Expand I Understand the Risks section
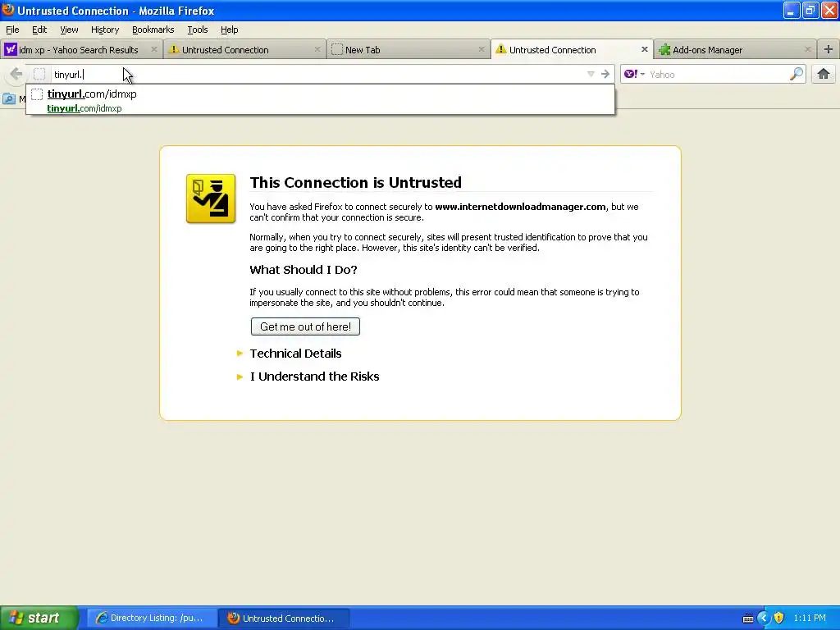Image resolution: width=840 pixels, height=630 pixels. (x=314, y=376)
